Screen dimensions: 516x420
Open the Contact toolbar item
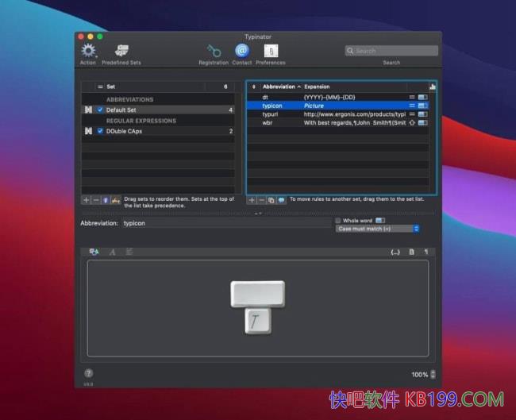[242, 52]
